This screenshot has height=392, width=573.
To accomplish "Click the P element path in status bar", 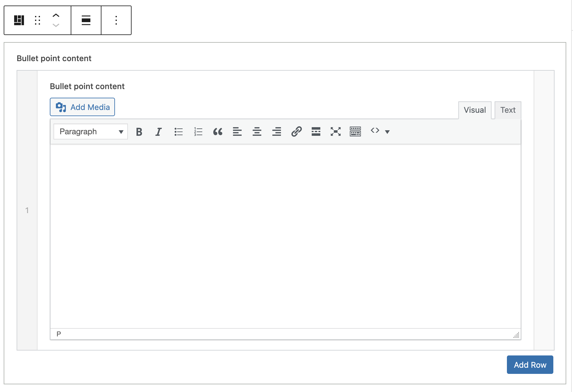I will click(59, 334).
